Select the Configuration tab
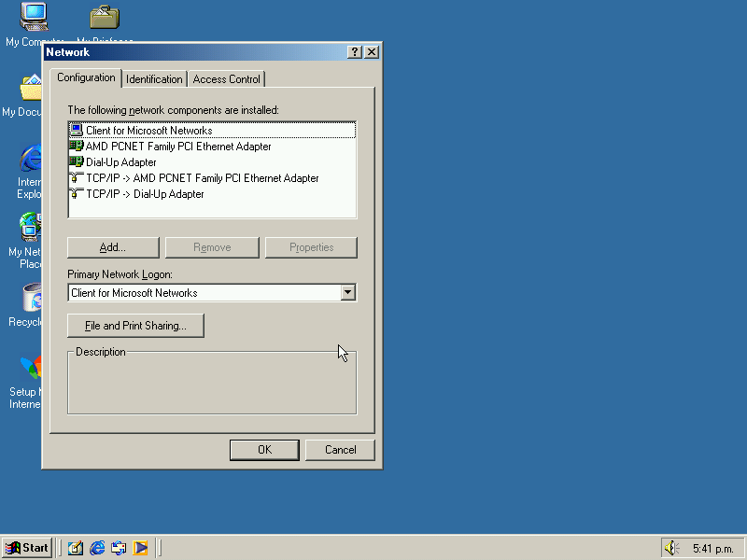This screenshot has height=560, width=747. pyautogui.click(x=86, y=77)
